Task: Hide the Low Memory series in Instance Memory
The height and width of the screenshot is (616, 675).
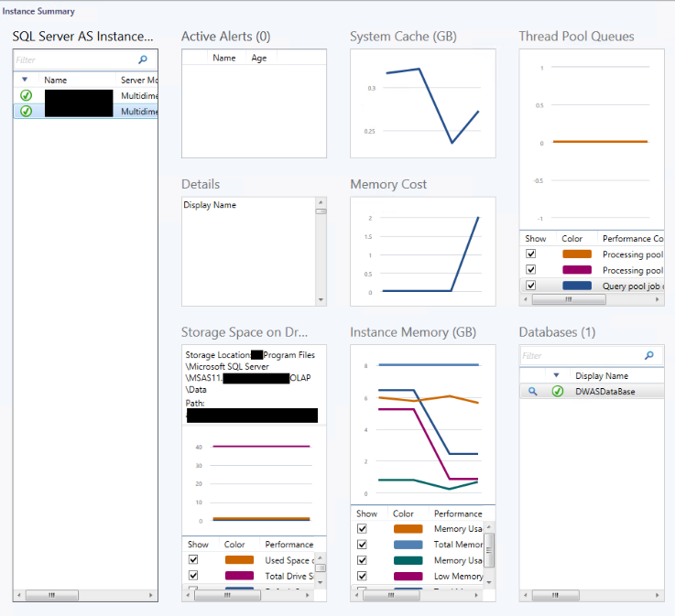Action: pyautogui.click(x=362, y=577)
